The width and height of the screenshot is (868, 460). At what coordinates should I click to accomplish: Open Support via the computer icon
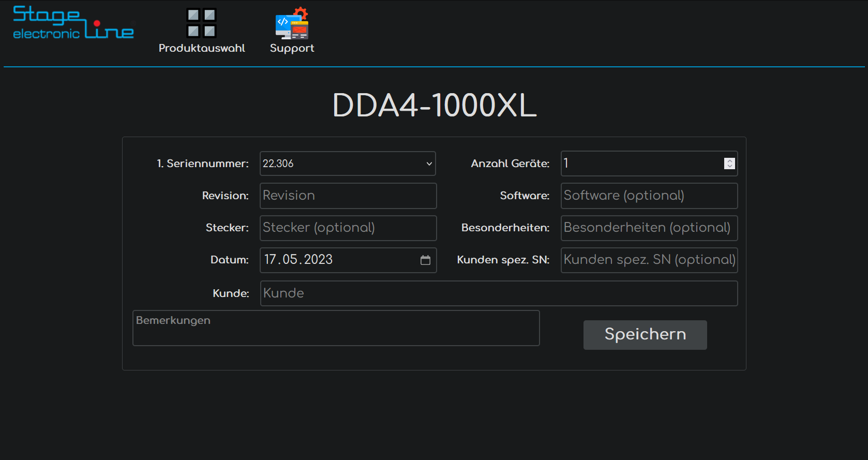coord(292,23)
